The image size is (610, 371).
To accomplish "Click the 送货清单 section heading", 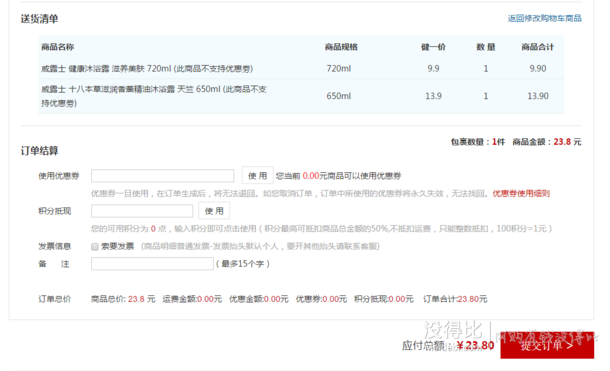I will pyautogui.click(x=39, y=19).
